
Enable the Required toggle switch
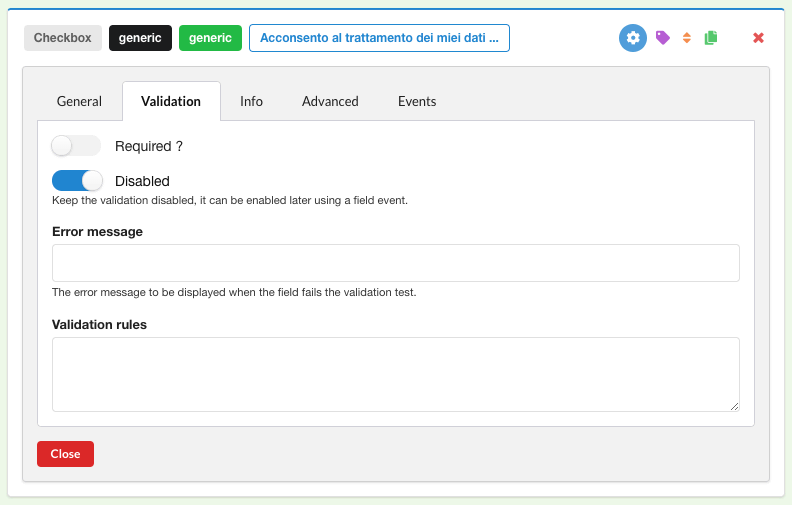[x=76, y=146]
